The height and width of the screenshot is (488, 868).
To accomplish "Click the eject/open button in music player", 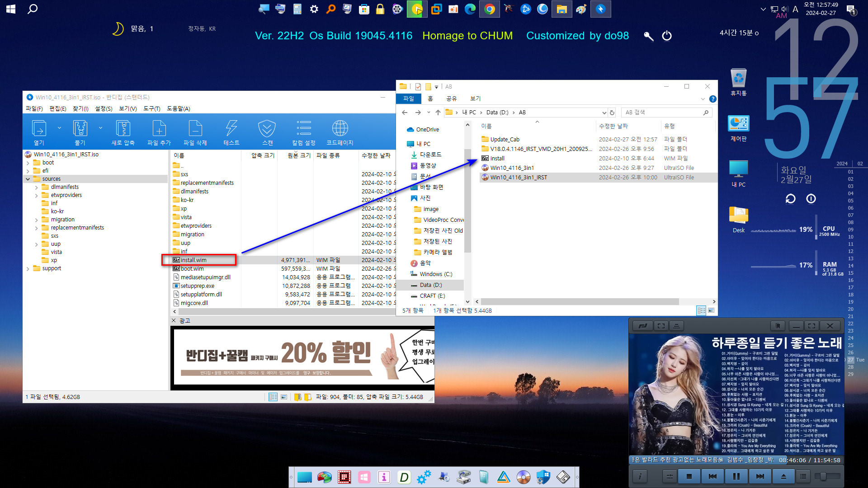I will tap(783, 476).
